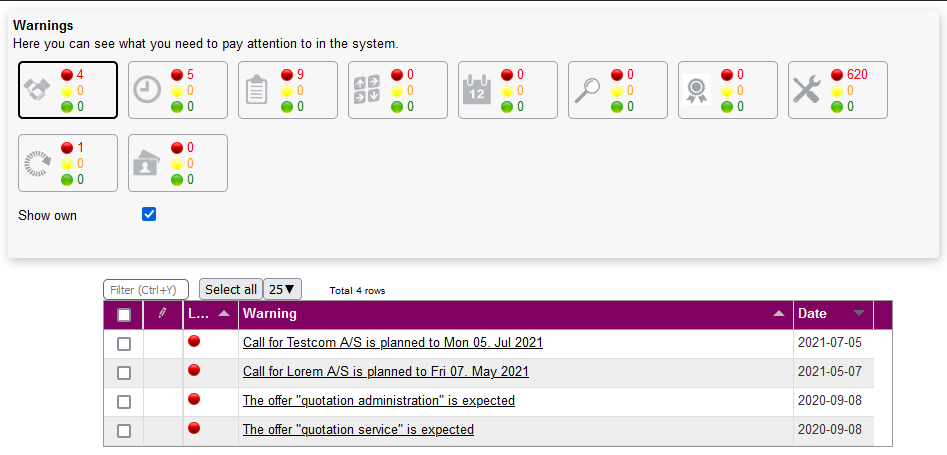947x455 pixels.
Task: Click the Warning column header label
Action: pos(270,314)
